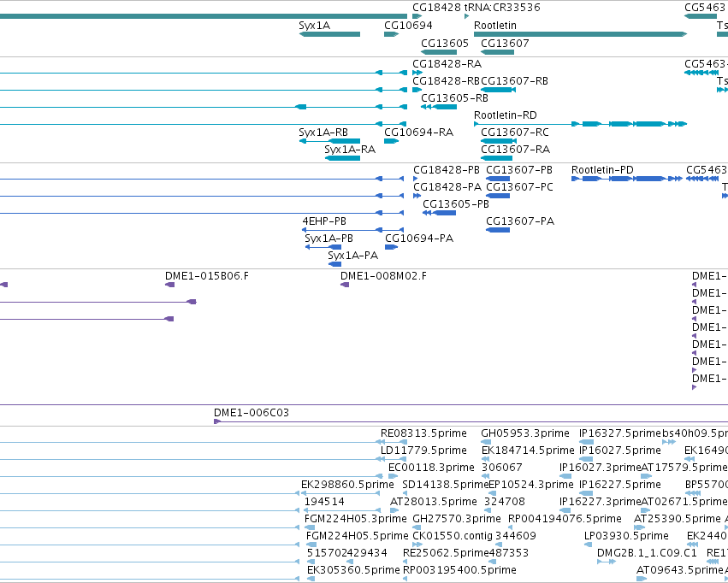Open the Syx1A-RB transcript label
The image size is (728, 583).
323,132
